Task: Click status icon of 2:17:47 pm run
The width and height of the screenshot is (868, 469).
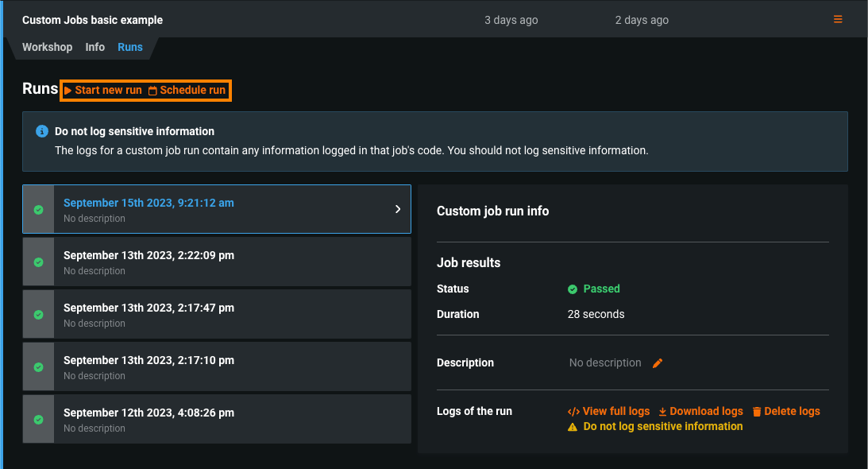Action: click(x=38, y=315)
